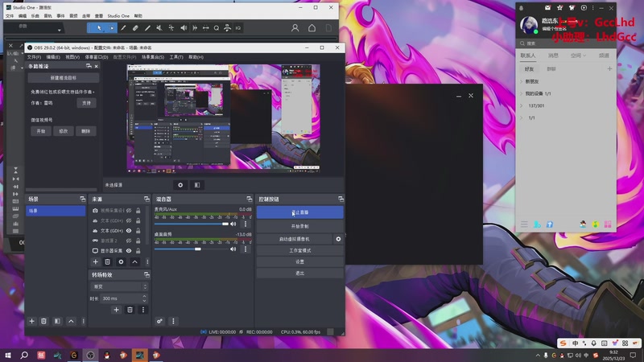
Task: Select the Listen speaker tool in Studio One
Action: coord(184,28)
